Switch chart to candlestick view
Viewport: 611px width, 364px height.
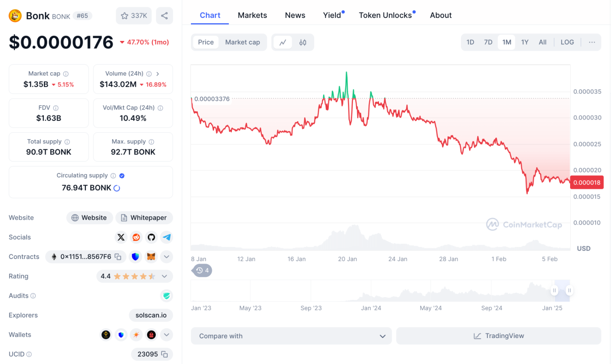tap(303, 42)
